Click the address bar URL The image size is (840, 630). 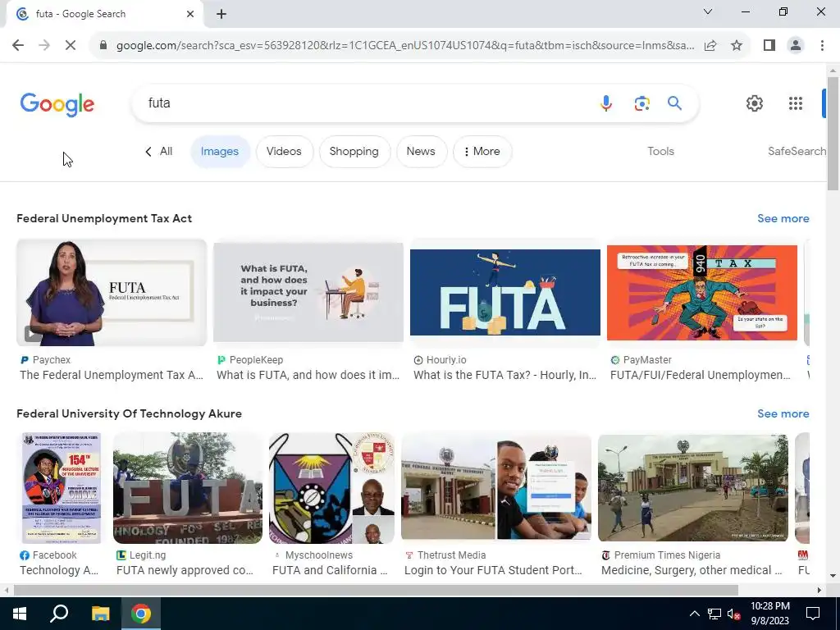point(405,46)
